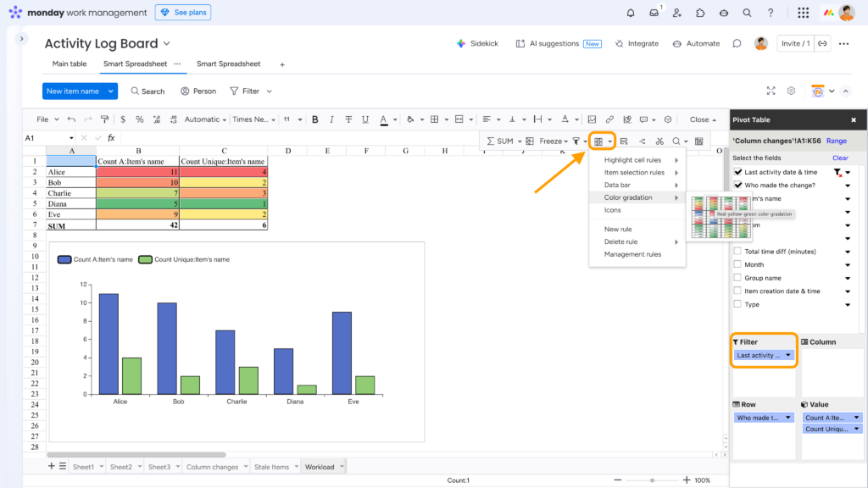The width and height of the screenshot is (868, 488).
Task: Toggle underline formatting
Action: [364, 119]
